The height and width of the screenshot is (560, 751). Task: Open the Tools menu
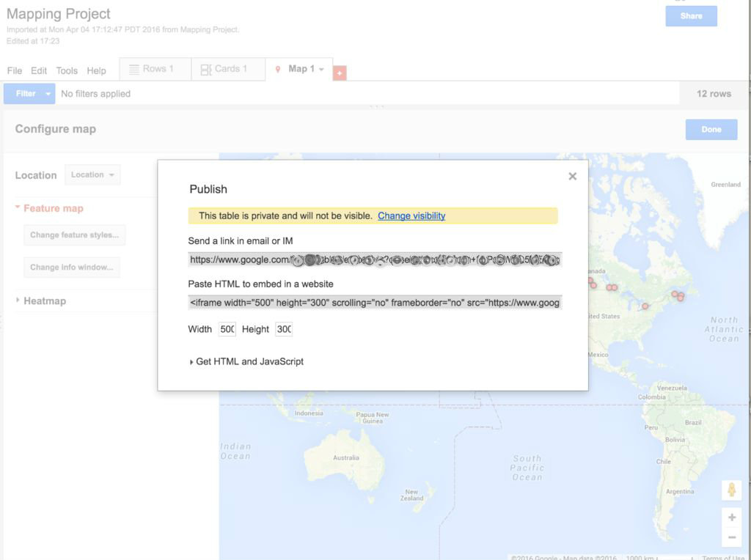tap(67, 71)
